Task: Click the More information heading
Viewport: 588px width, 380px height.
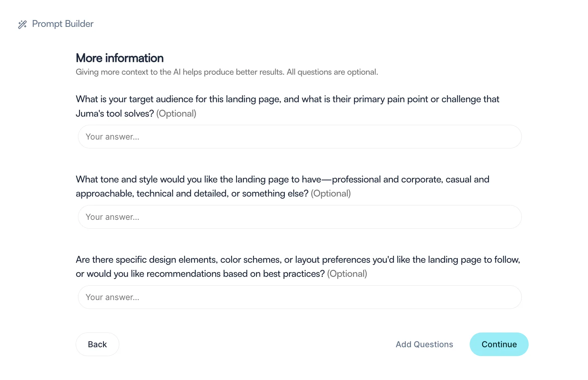Action: (120, 58)
